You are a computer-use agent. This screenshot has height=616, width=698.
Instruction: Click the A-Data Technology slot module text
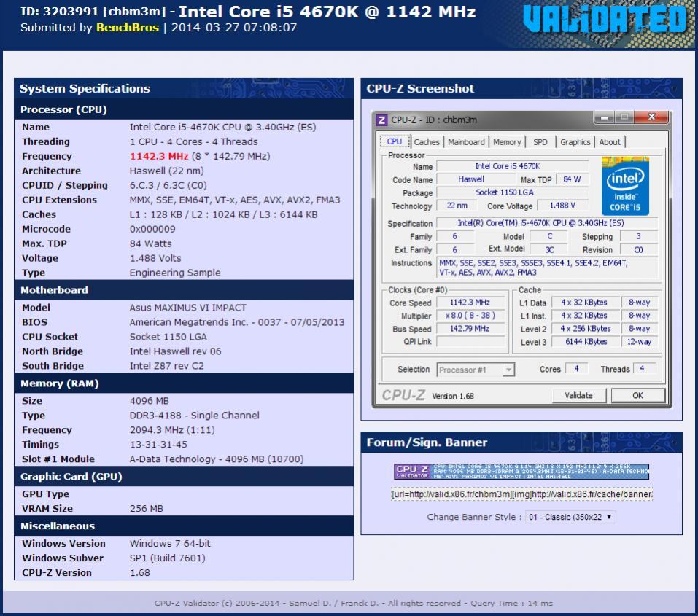click(x=217, y=459)
